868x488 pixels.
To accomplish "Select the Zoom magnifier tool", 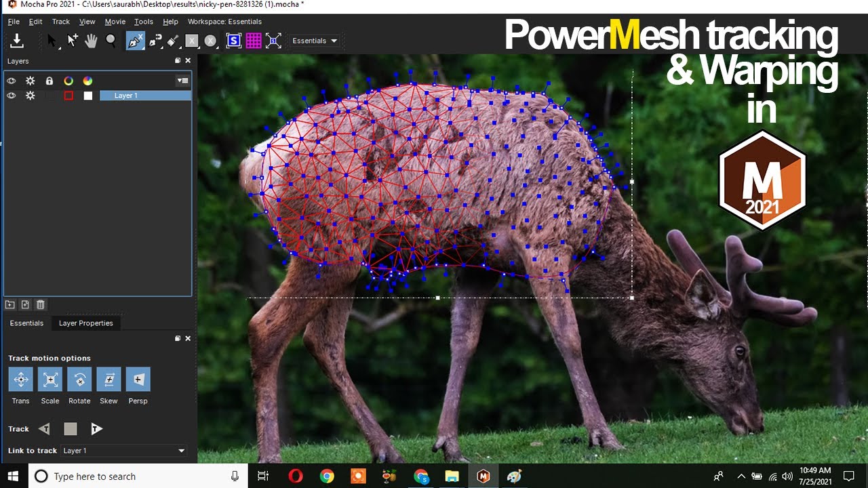I will click(x=111, y=41).
